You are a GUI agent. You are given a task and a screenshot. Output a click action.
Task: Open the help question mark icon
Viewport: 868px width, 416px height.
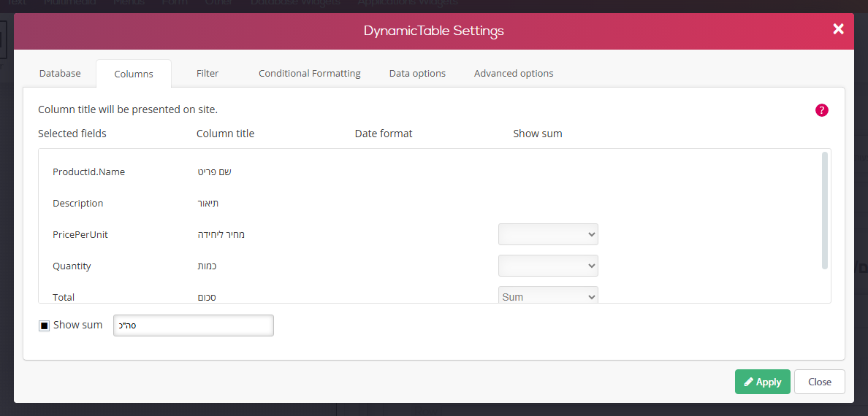pos(821,110)
